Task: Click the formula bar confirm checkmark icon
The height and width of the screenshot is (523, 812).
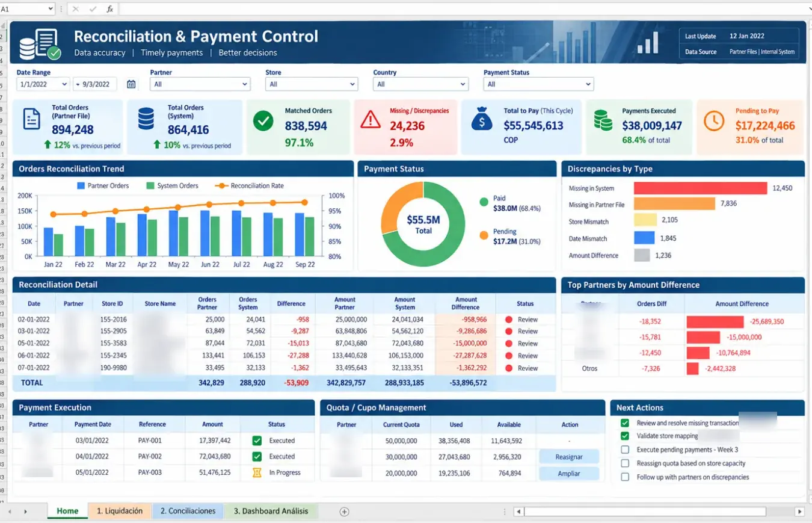Action: click(x=93, y=9)
